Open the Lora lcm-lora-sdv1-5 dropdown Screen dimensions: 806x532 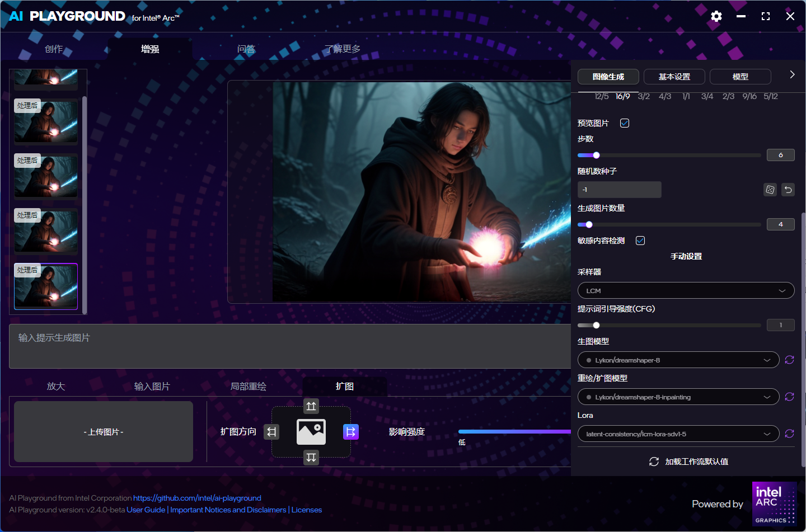[x=678, y=434]
